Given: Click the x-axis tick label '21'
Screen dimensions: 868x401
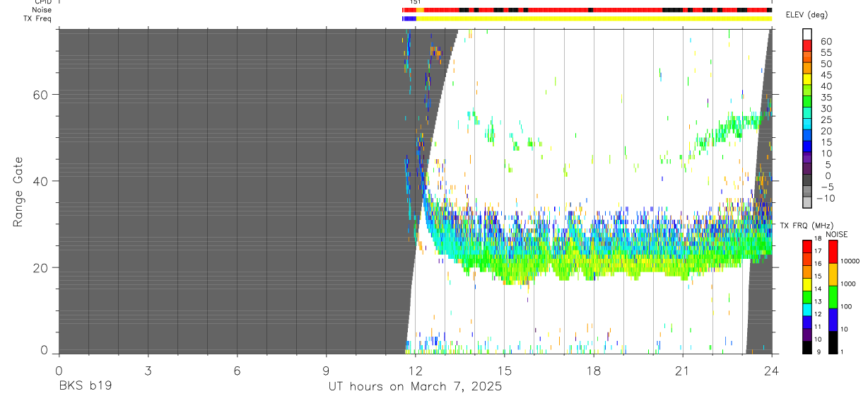Looking at the screenshot, I should click(683, 370).
